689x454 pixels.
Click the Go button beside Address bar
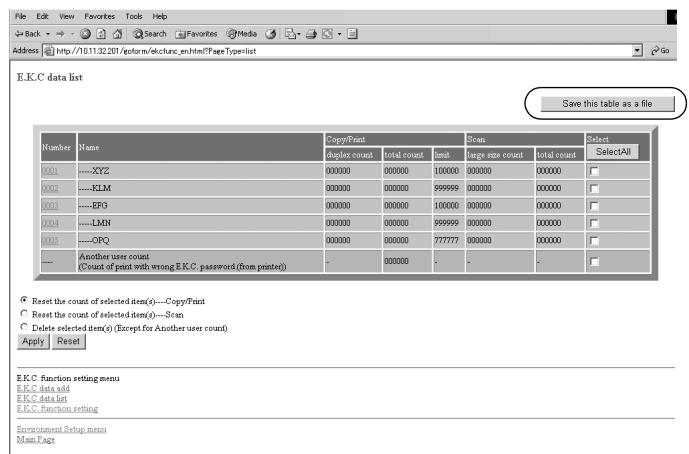point(660,51)
